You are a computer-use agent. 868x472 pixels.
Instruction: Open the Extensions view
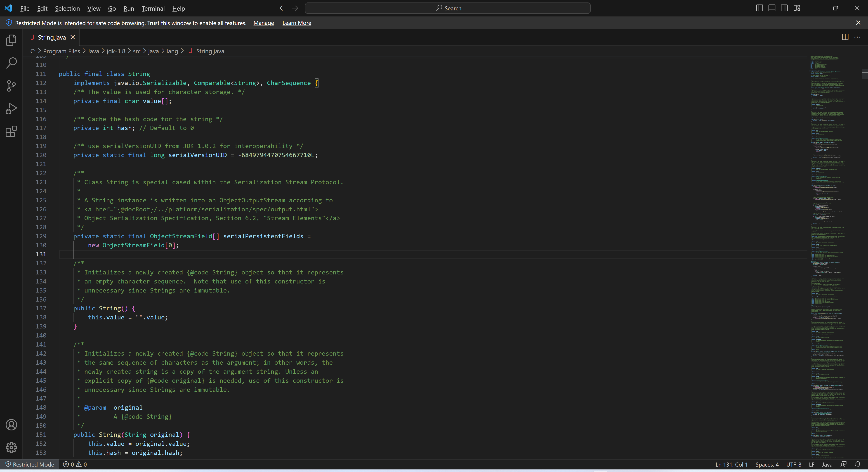pyautogui.click(x=11, y=132)
